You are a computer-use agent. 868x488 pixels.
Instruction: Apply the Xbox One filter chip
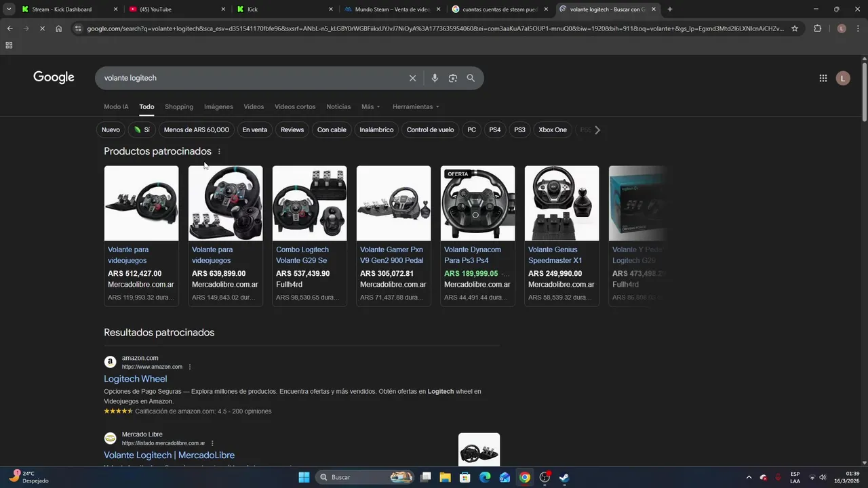553,130
